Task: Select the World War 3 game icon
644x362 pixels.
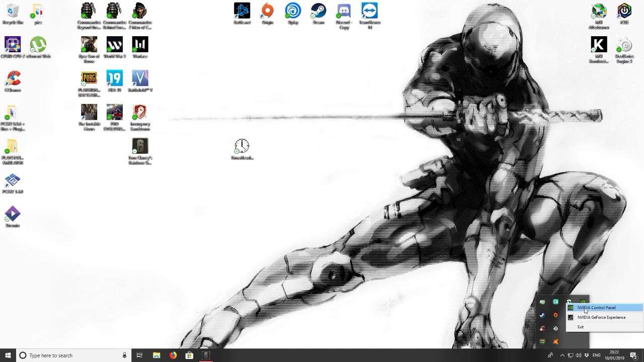Action: pyautogui.click(x=114, y=48)
